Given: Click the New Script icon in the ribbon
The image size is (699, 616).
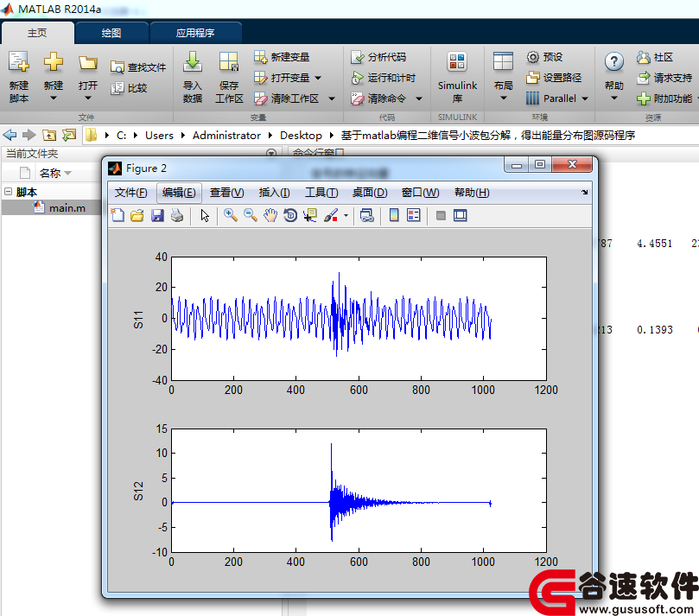Looking at the screenshot, I should click(x=19, y=62).
